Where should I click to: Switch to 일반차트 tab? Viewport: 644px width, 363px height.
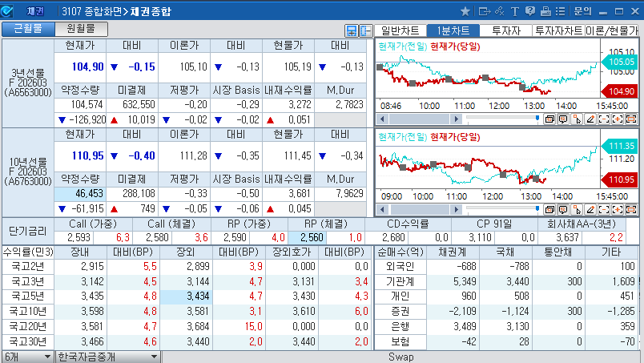tap(400, 30)
